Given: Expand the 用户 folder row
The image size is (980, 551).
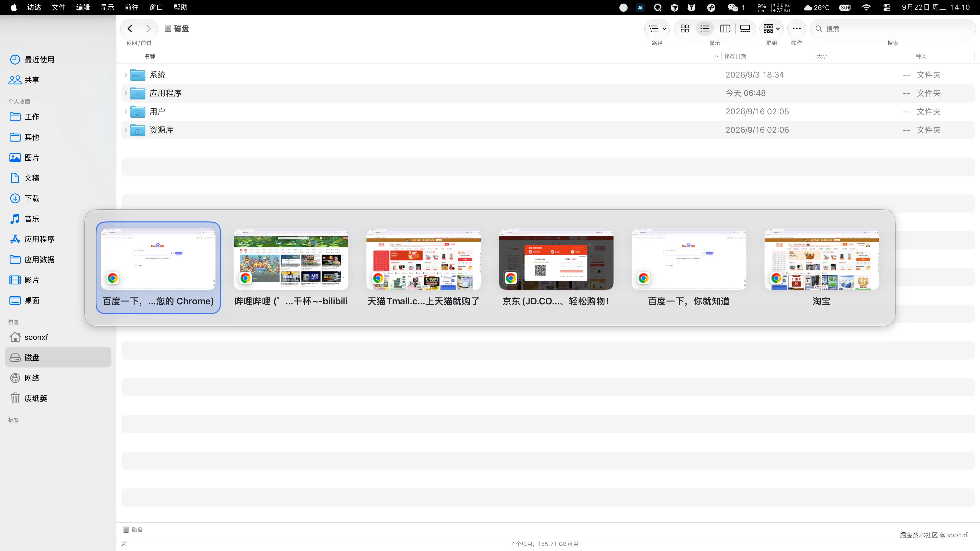Looking at the screenshot, I should tap(126, 111).
